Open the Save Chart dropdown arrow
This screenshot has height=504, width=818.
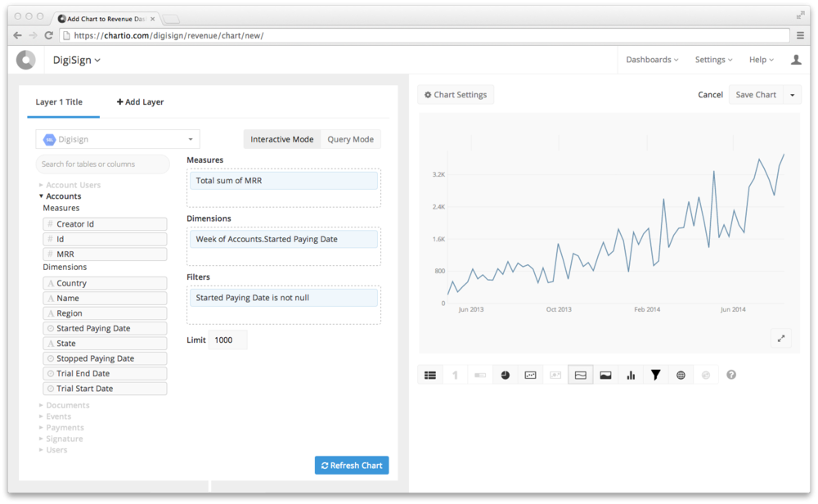(792, 95)
